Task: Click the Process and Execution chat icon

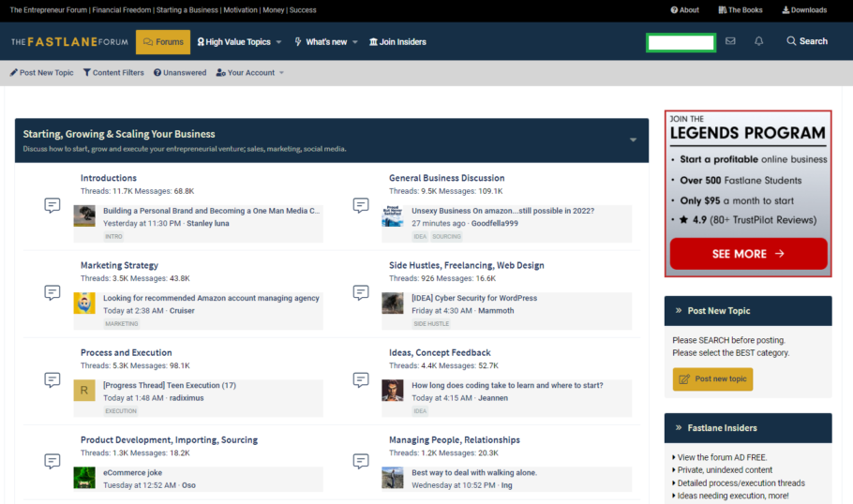Action: 52,379
